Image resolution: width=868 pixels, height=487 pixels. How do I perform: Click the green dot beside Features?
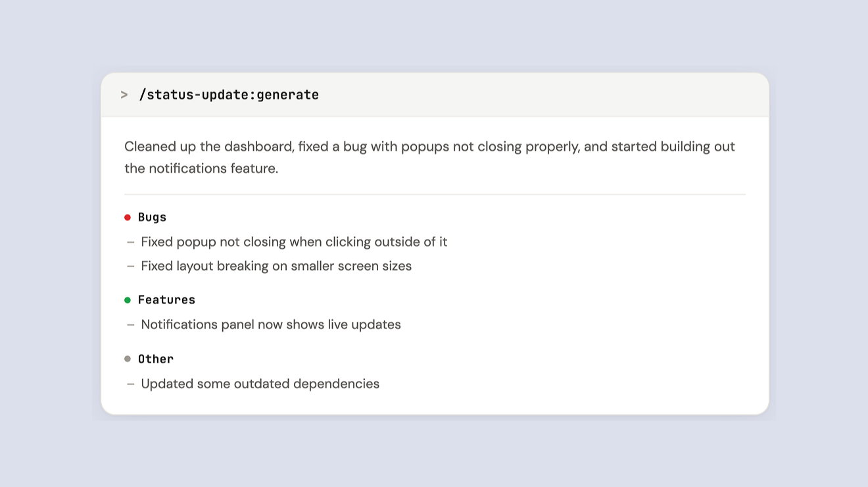point(128,300)
